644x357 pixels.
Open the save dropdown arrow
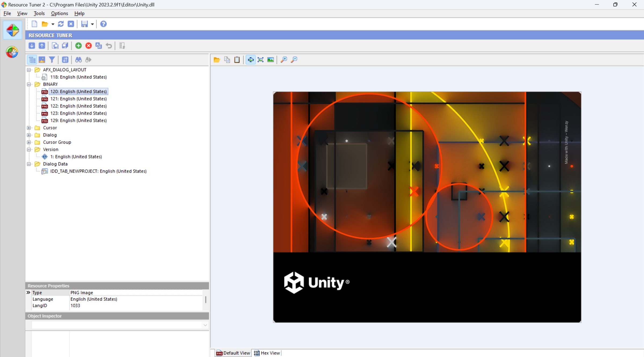click(92, 24)
